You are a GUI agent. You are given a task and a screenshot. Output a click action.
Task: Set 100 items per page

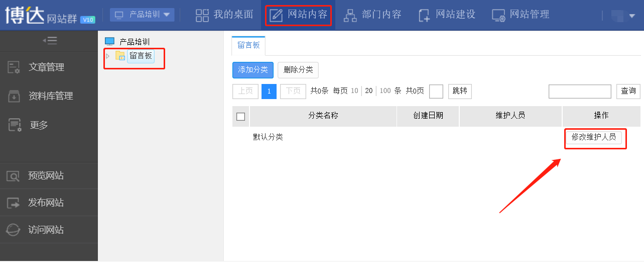385,91
